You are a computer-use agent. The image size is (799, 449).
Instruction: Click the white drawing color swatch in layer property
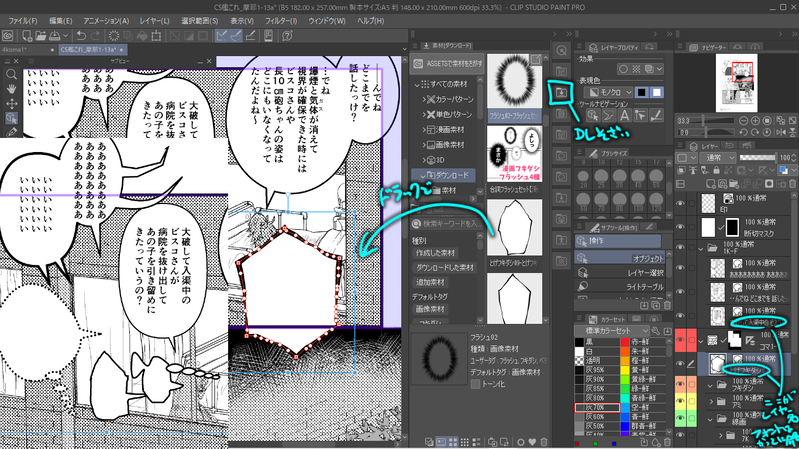tap(657, 92)
